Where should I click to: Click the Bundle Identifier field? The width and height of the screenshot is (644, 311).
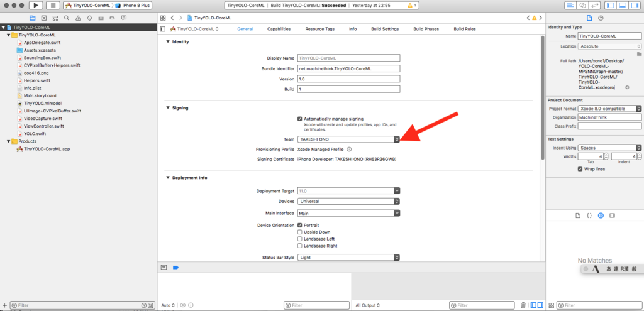(348, 68)
